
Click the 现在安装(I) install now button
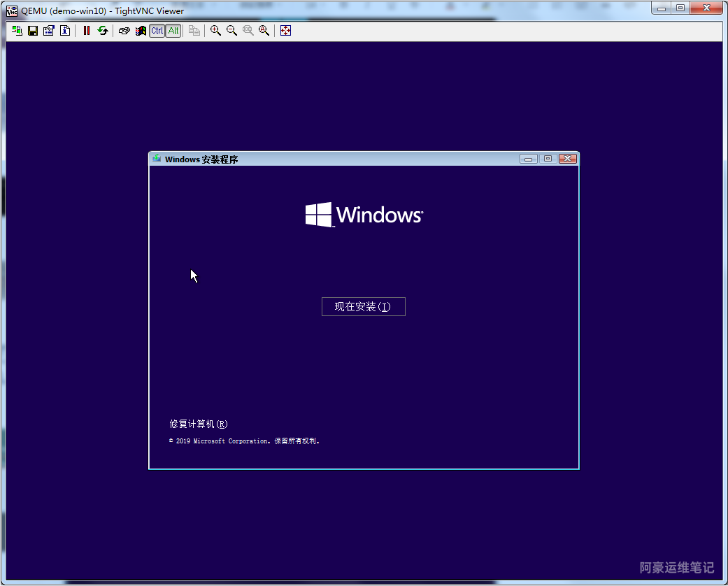pyautogui.click(x=364, y=306)
